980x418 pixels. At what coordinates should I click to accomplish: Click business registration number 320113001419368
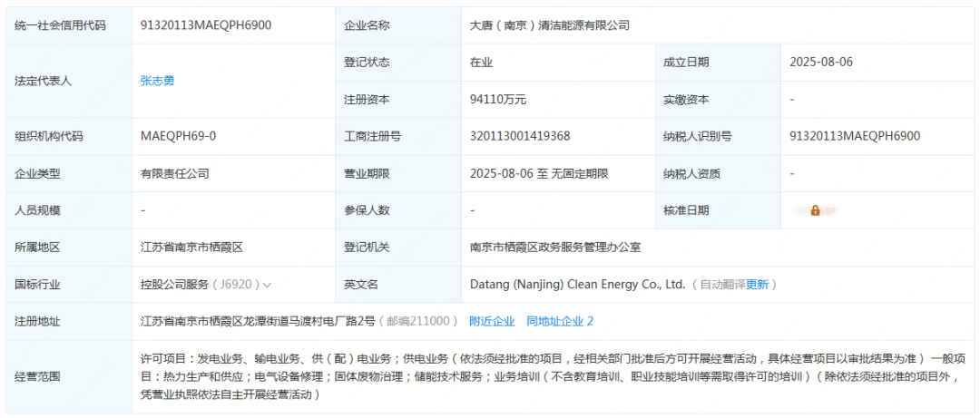[520, 136]
